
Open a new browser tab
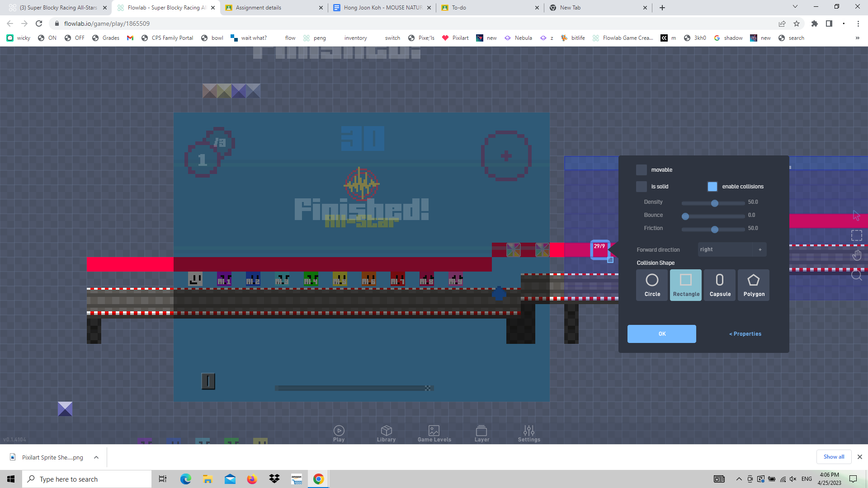(x=662, y=8)
